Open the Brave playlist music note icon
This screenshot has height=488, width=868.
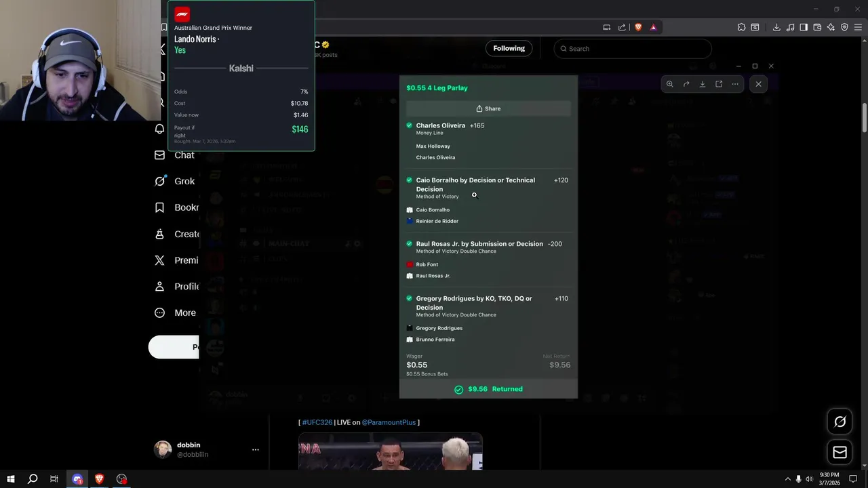(791, 27)
